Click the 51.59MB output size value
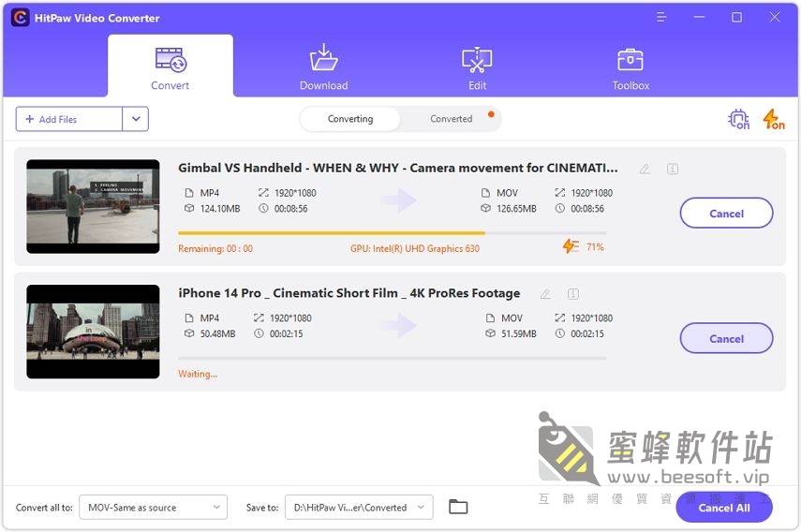 (518, 333)
